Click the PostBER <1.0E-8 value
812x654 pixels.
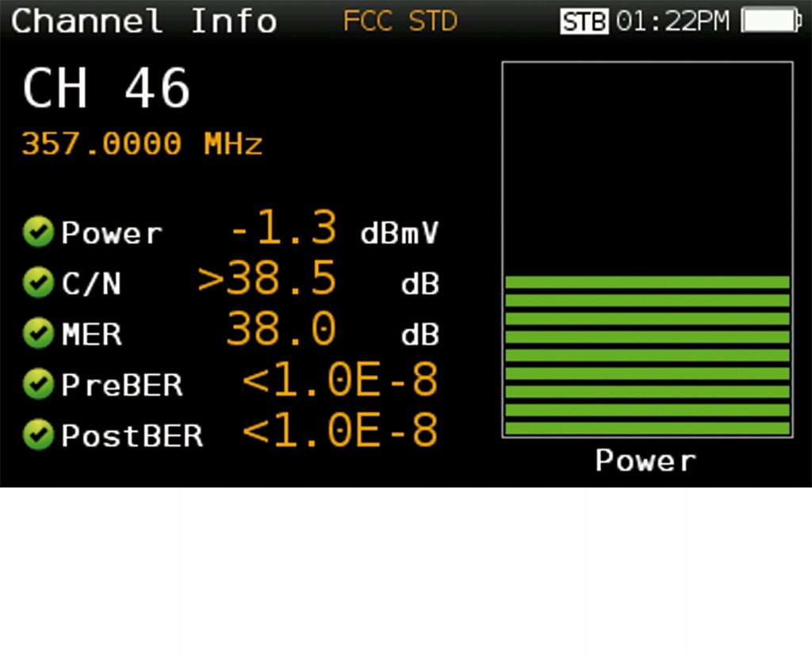pyautogui.click(x=340, y=430)
